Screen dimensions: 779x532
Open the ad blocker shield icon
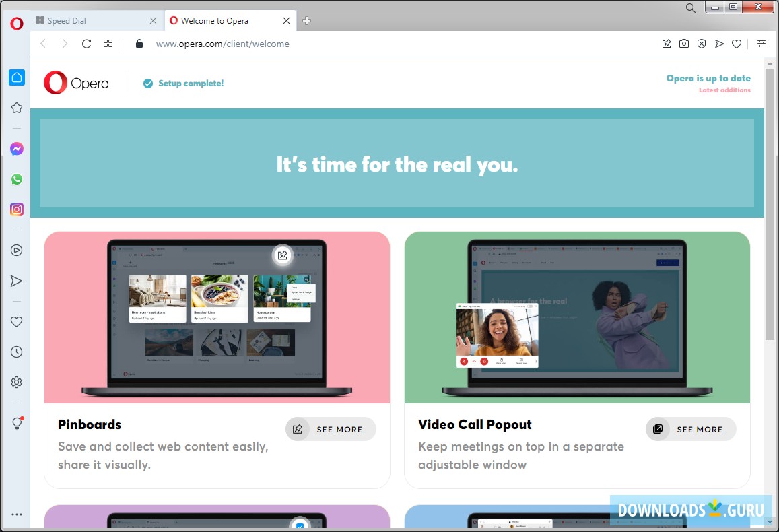[702, 44]
